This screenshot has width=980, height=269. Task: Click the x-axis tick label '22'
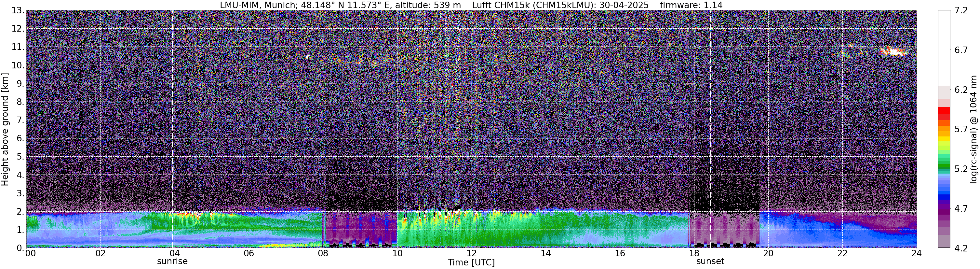pyautogui.click(x=842, y=253)
